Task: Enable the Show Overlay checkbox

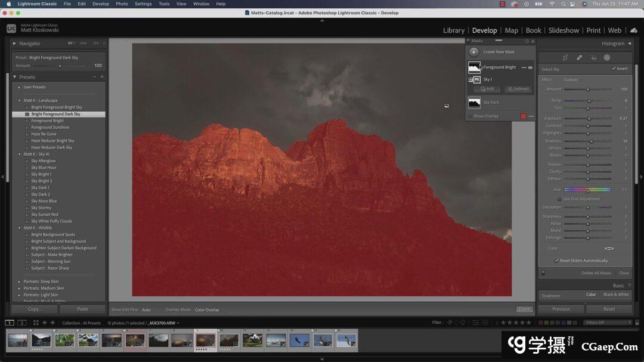Action: click(470, 116)
